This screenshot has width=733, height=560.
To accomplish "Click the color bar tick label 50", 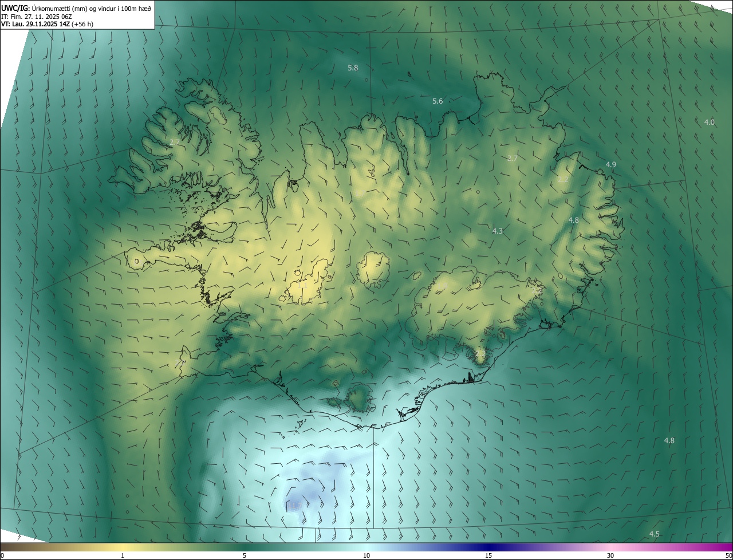I will [x=728, y=555].
